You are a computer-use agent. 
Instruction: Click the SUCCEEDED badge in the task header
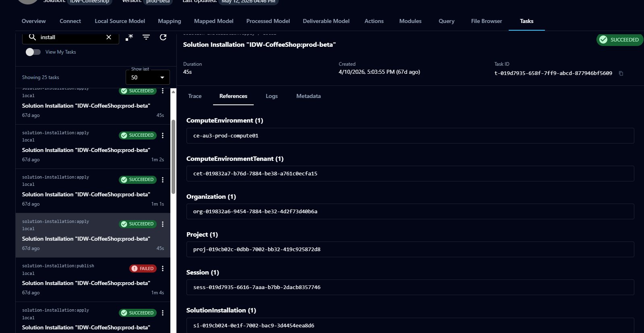pos(619,40)
